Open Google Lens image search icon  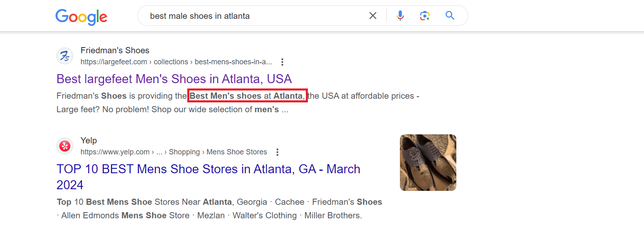425,16
